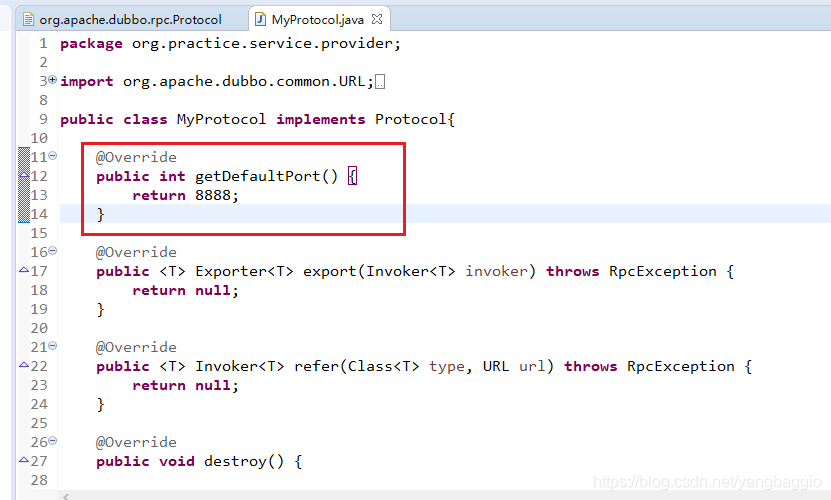831x500 pixels.
Task: Click the 'url' parameter on line 22
Action: tap(532, 366)
